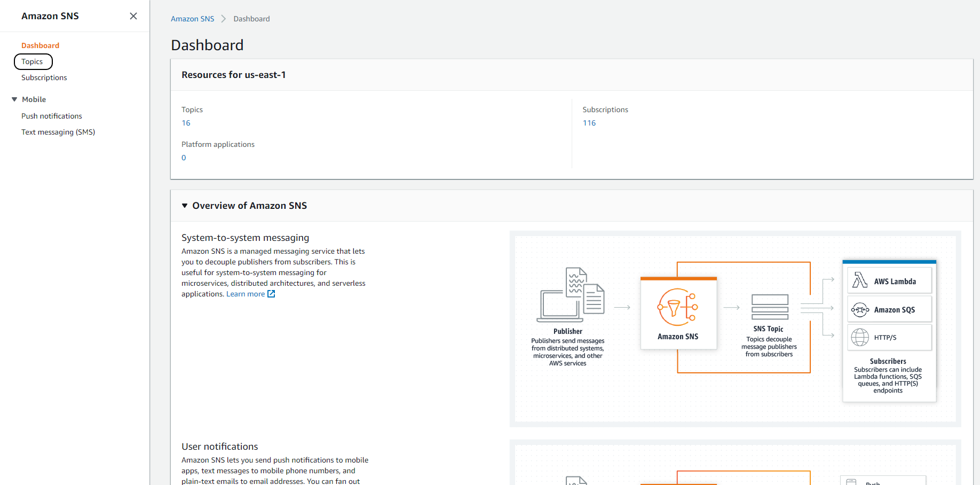980x485 pixels.
Task: Close the Amazon SNS navigation panel
Action: [x=133, y=16]
